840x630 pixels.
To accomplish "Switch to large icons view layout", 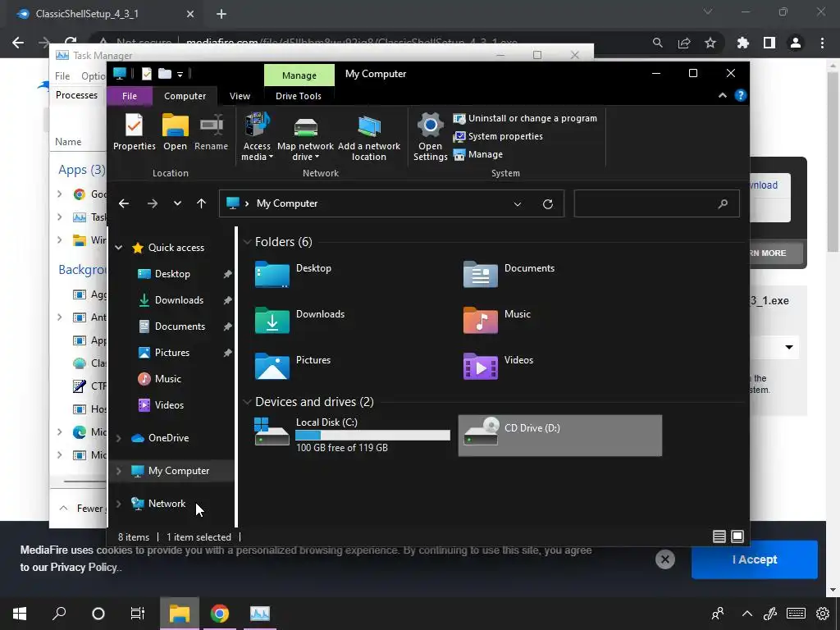I will (737, 536).
